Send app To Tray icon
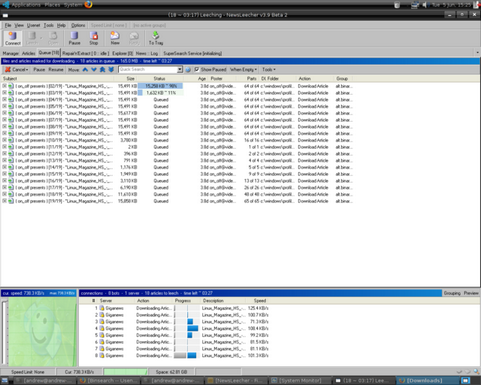This screenshot has width=481, height=385. (x=156, y=38)
